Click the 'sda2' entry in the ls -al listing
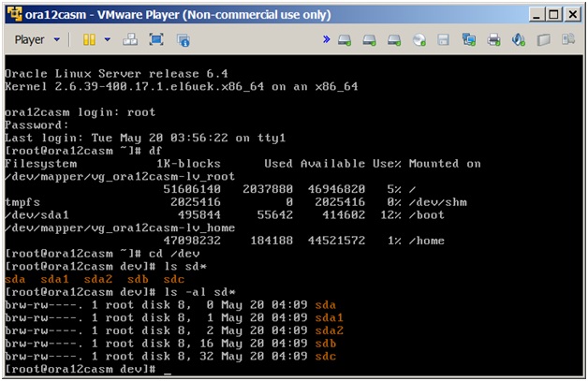The image size is (588, 381). tap(330, 330)
